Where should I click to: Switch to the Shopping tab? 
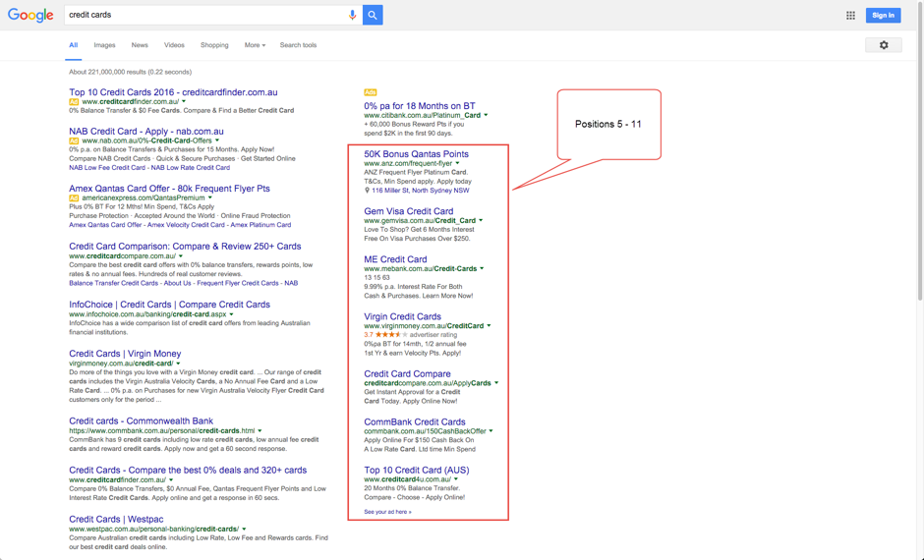coord(214,45)
